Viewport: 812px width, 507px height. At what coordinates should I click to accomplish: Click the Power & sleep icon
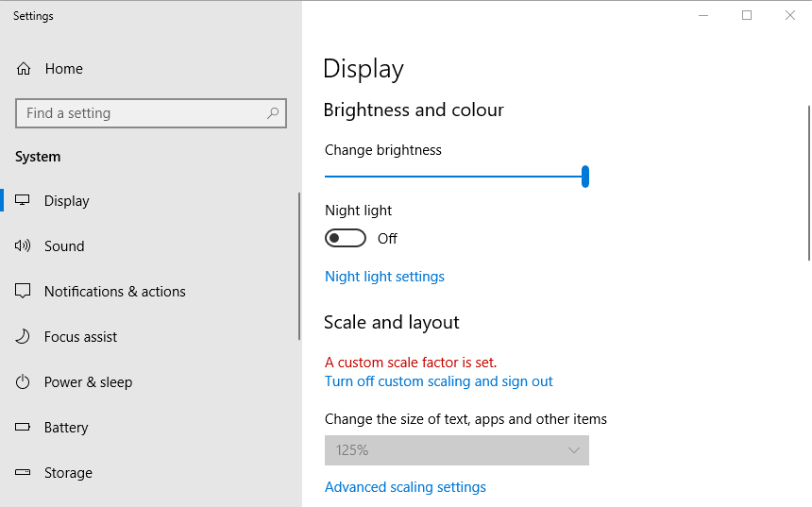[24, 382]
